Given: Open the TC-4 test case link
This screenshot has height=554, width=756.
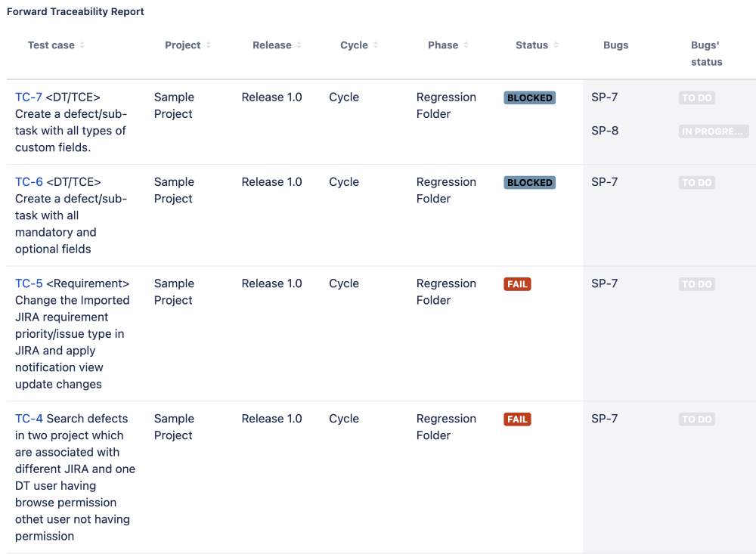Looking at the screenshot, I should pos(29,419).
